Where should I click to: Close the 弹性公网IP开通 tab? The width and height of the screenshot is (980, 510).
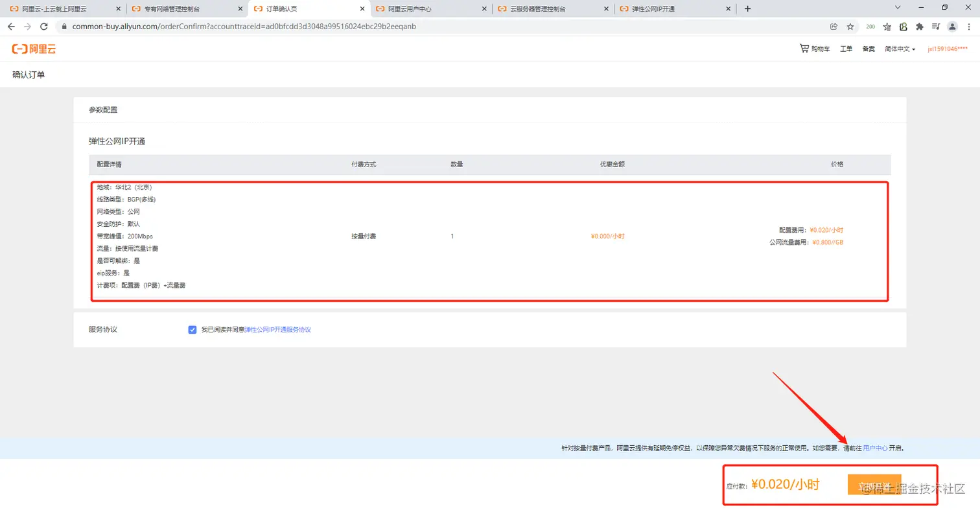[x=728, y=9]
